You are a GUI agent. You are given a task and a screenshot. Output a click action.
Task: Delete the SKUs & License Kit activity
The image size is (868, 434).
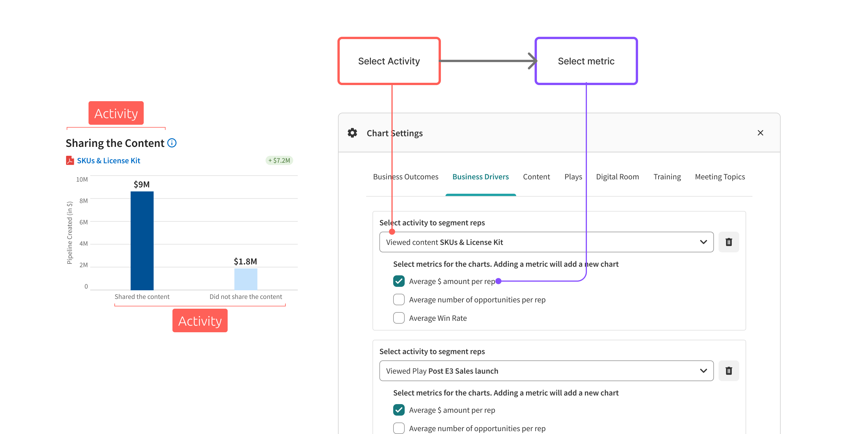coord(729,242)
